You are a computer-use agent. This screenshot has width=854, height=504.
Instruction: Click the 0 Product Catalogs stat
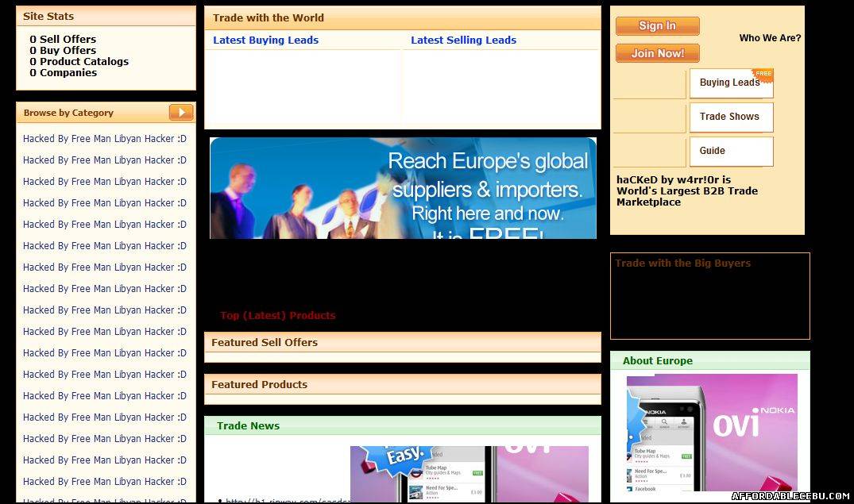click(x=79, y=61)
